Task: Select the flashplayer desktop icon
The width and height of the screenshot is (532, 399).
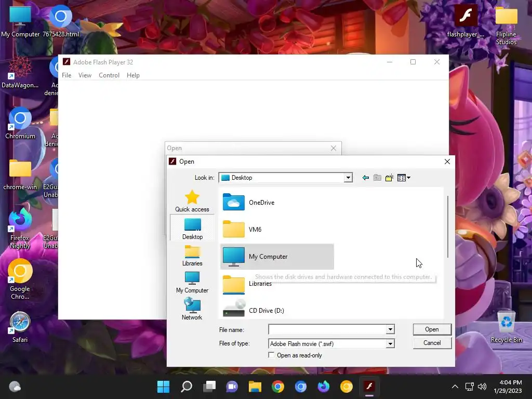Action: (x=465, y=22)
